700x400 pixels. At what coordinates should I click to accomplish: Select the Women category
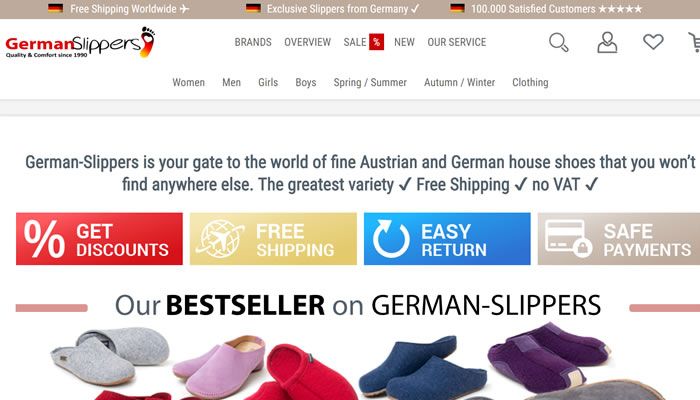188,83
